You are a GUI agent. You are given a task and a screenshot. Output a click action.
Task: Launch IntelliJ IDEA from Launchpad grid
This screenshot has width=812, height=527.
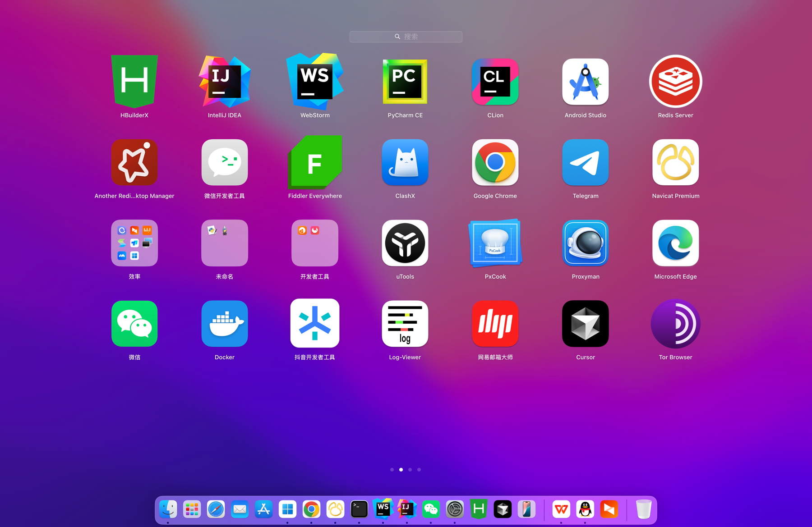[x=225, y=82]
